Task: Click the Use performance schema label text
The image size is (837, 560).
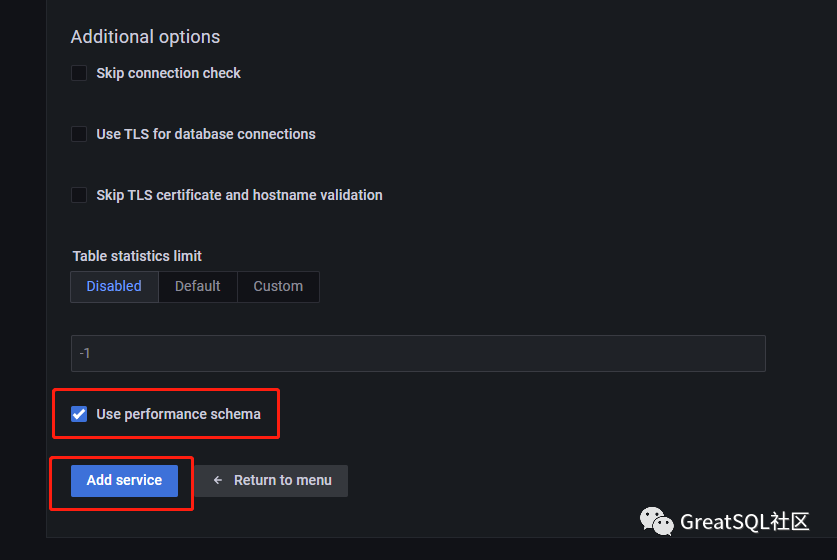Action: (178, 414)
